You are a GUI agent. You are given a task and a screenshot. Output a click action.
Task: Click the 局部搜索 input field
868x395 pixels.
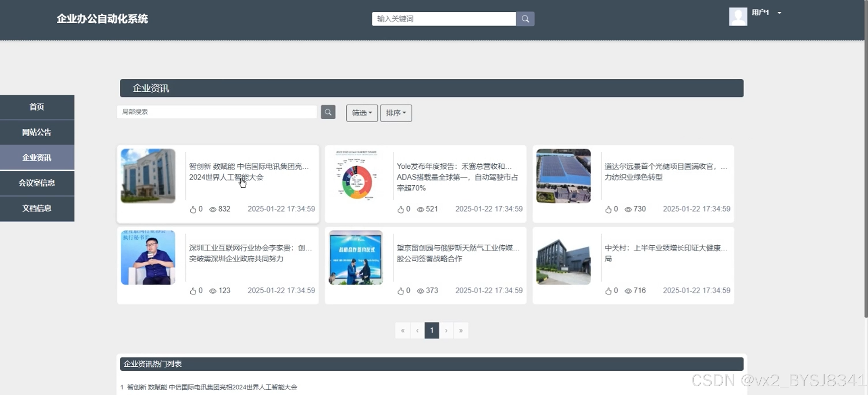point(216,112)
